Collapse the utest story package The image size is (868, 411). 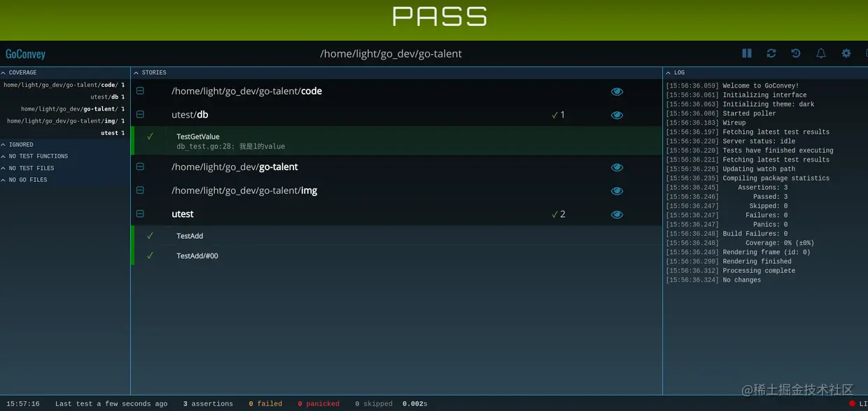pos(140,214)
